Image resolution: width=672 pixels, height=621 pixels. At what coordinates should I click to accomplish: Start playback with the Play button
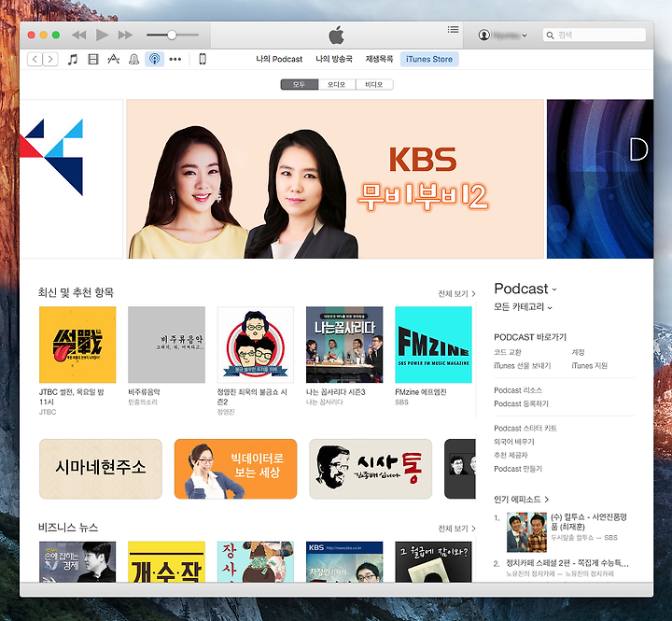click(x=102, y=35)
